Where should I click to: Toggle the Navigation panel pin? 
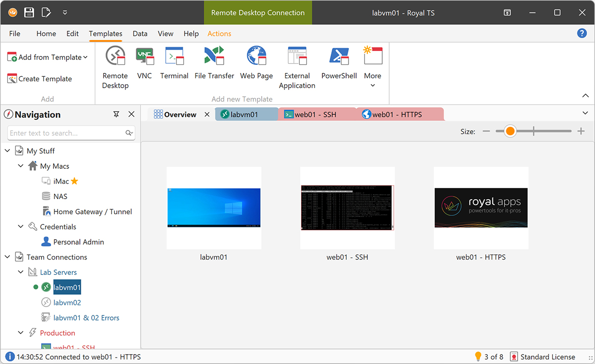point(116,114)
